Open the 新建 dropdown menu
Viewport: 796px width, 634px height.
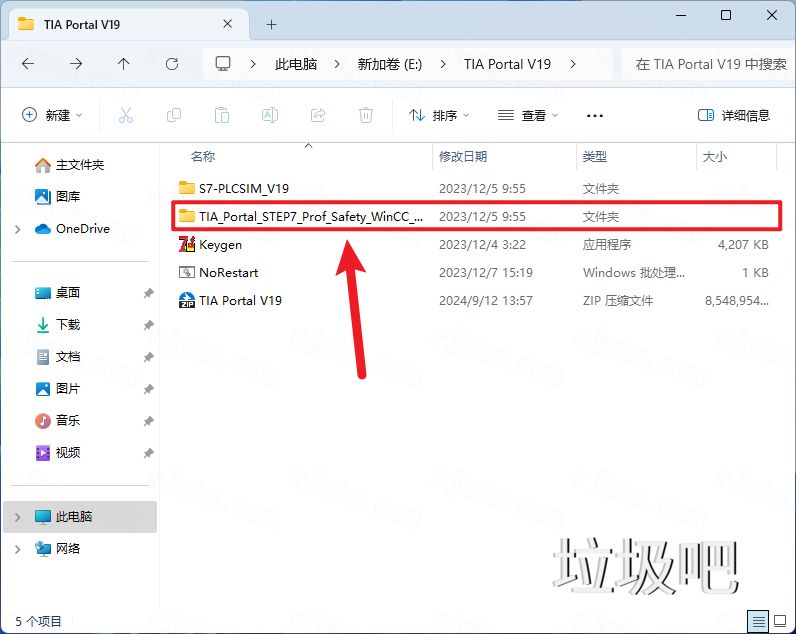click(x=52, y=115)
